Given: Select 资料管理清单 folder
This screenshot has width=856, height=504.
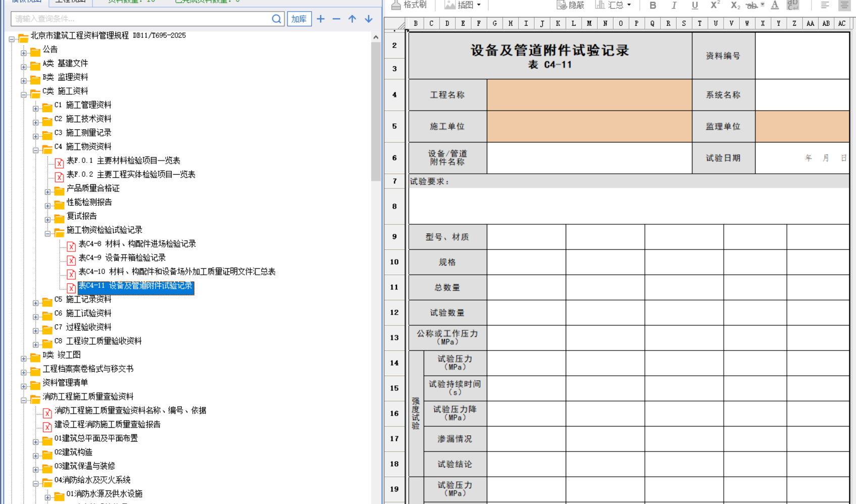Looking at the screenshot, I should [x=65, y=383].
